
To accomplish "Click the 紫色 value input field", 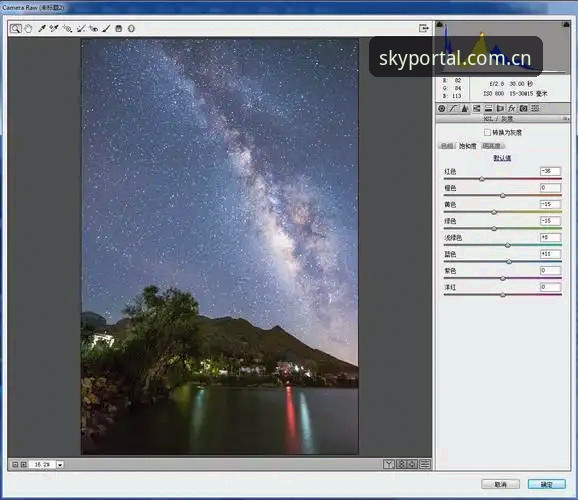I will point(550,270).
